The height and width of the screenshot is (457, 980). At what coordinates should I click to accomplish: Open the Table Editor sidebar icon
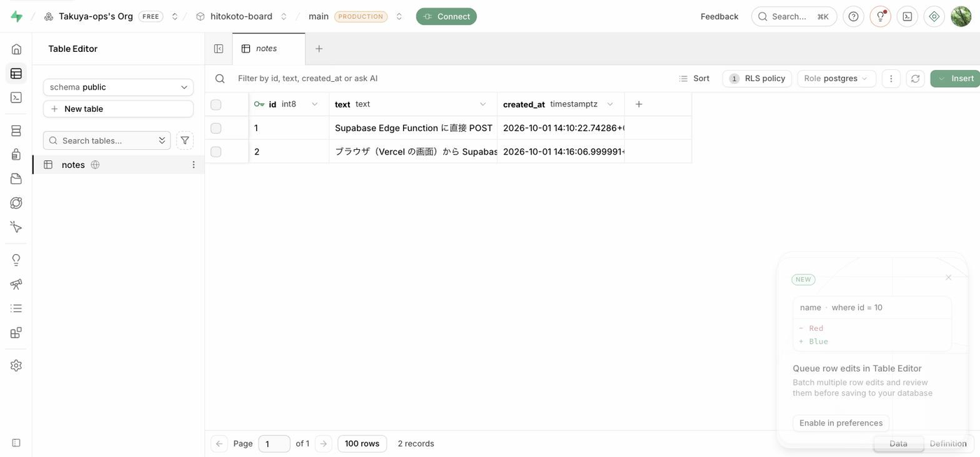pyautogui.click(x=16, y=73)
